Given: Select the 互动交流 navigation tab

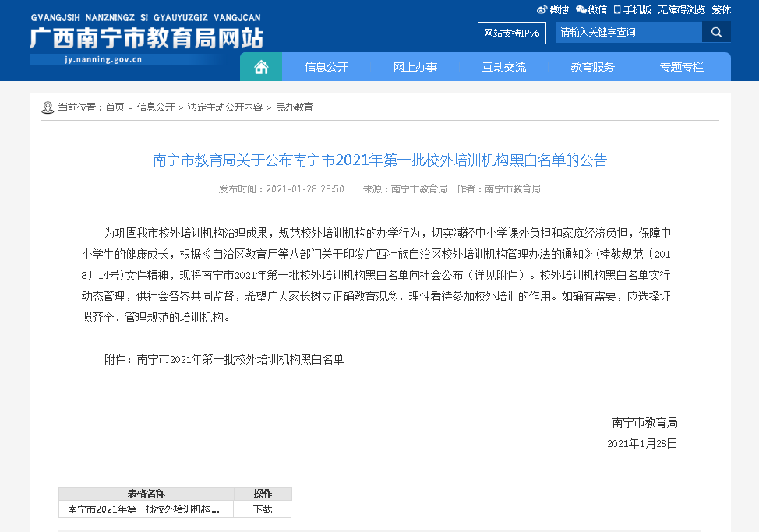Looking at the screenshot, I should [x=504, y=66].
